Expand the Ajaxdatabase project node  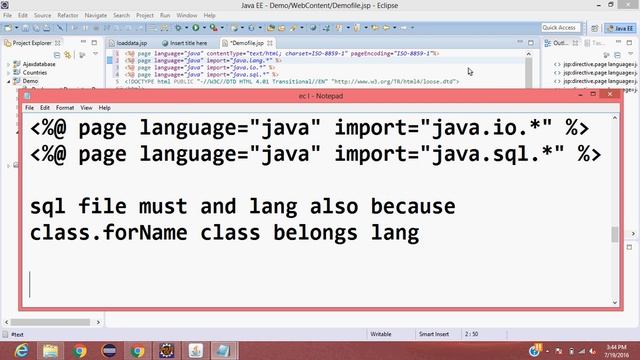tap(8, 64)
